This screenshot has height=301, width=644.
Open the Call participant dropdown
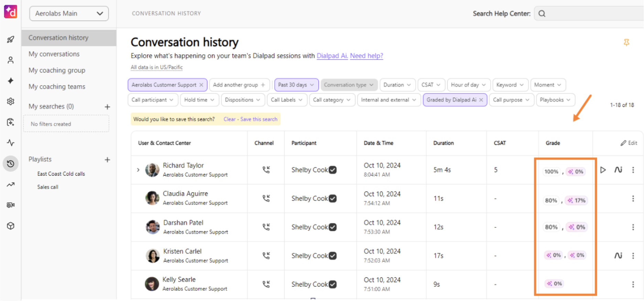point(152,100)
